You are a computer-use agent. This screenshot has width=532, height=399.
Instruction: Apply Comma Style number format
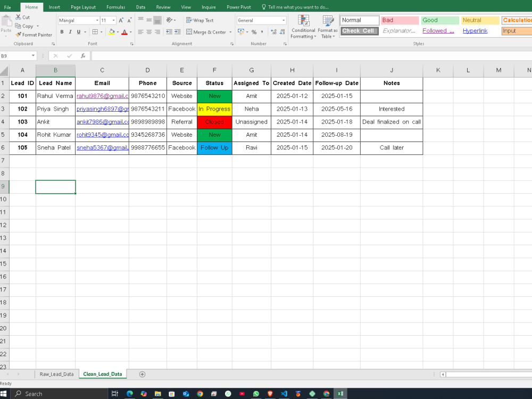262,32
